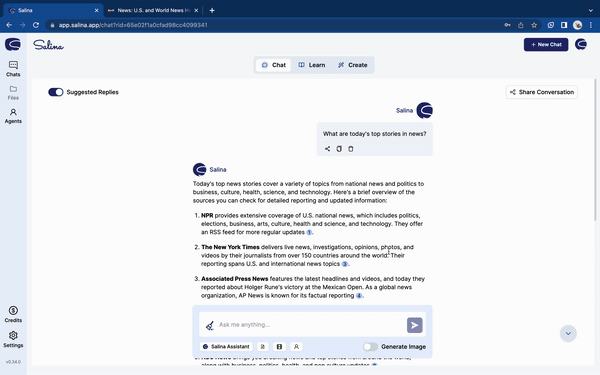600x375 pixels.
Task: Click the browser profile avatar
Action: (x=577, y=25)
